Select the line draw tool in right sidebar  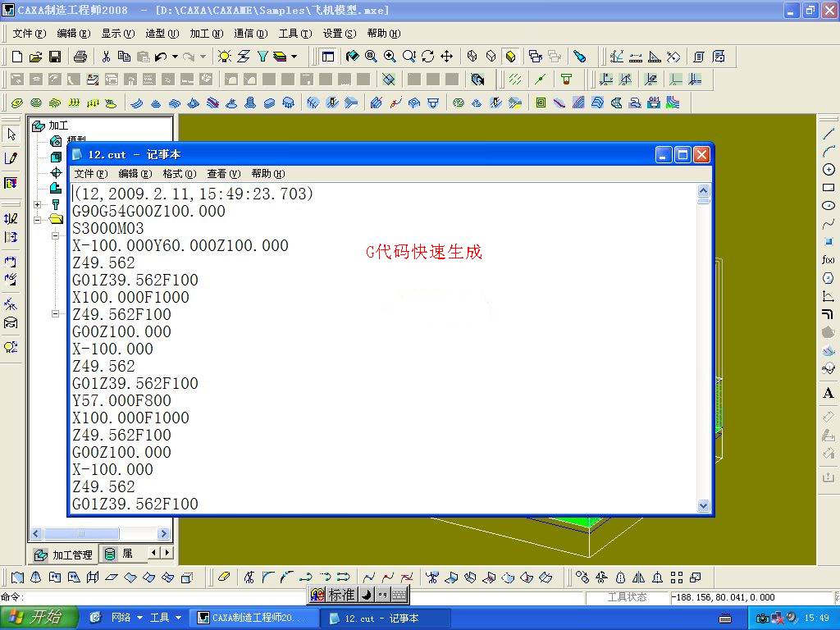point(829,134)
